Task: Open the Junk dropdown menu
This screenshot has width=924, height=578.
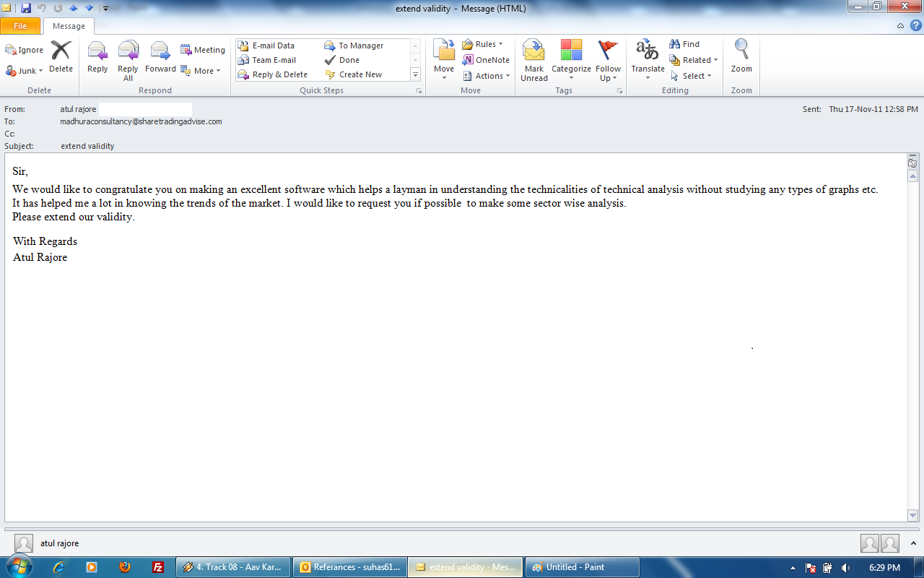Action: pyautogui.click(x=25, y=71)
